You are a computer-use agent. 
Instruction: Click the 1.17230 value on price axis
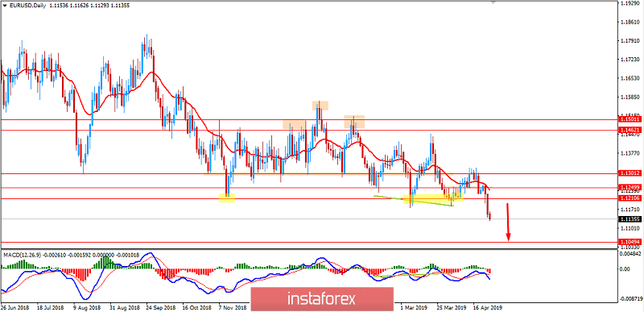[x=631, y=60]
